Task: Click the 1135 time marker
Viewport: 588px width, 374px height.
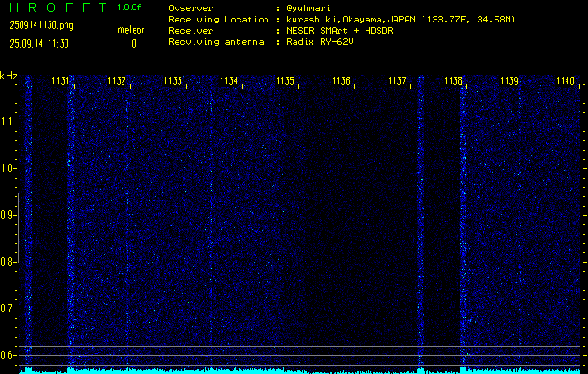Action: click(x=285, y=81)
